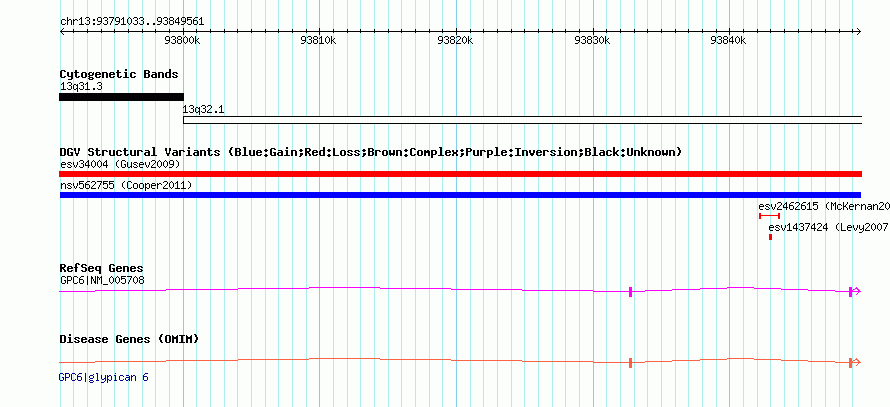This screenshot has height=407, width=890.
Task: Click the nsv562755 (Cooper2011) variant label
Action: (126, 186)
